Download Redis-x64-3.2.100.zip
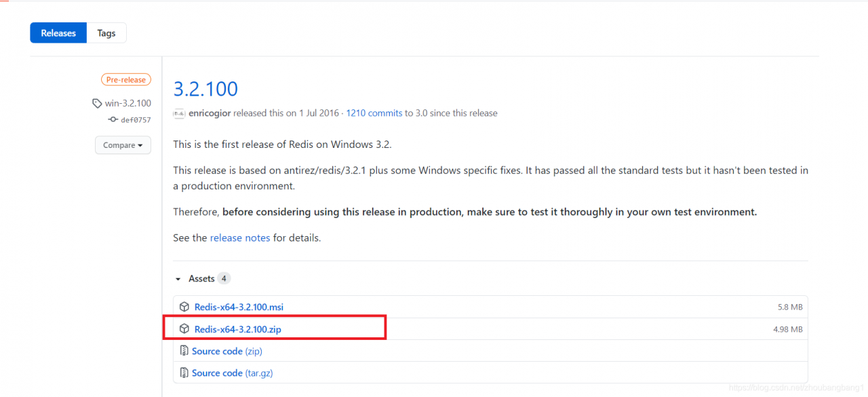 237,329
